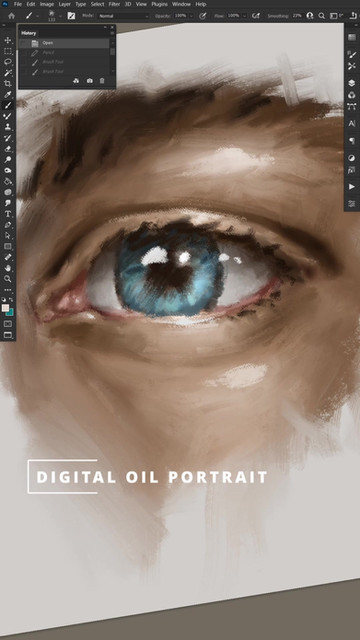Select the Crop tool
The image size is (360, 640).
pyautogui.click(x=7, y=84)
